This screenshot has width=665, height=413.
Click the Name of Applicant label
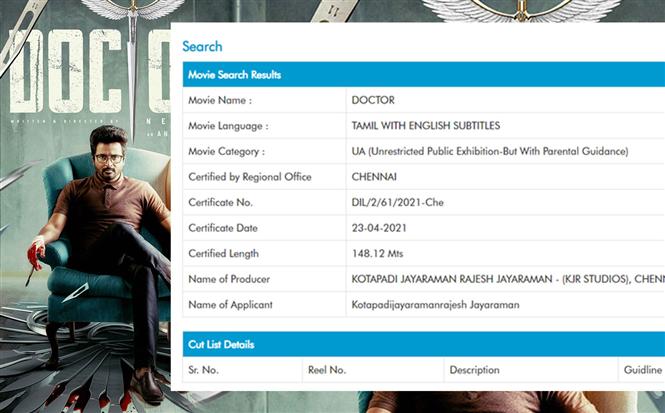[230, 304]
